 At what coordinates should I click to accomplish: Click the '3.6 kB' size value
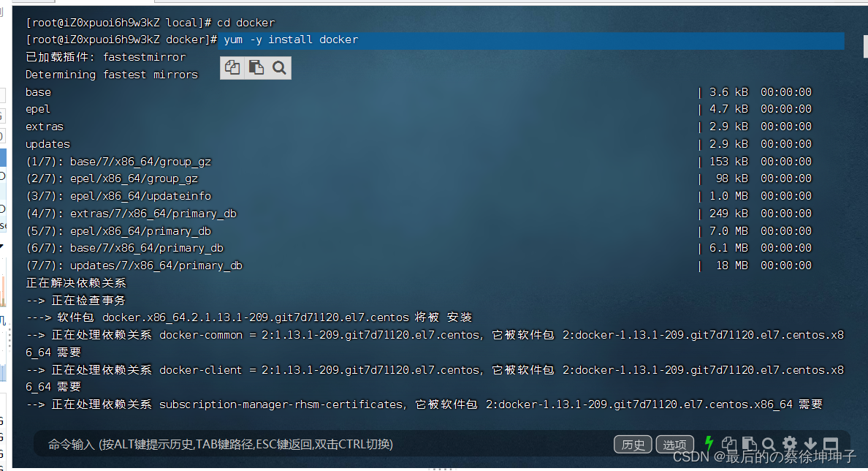coord(729,92)
